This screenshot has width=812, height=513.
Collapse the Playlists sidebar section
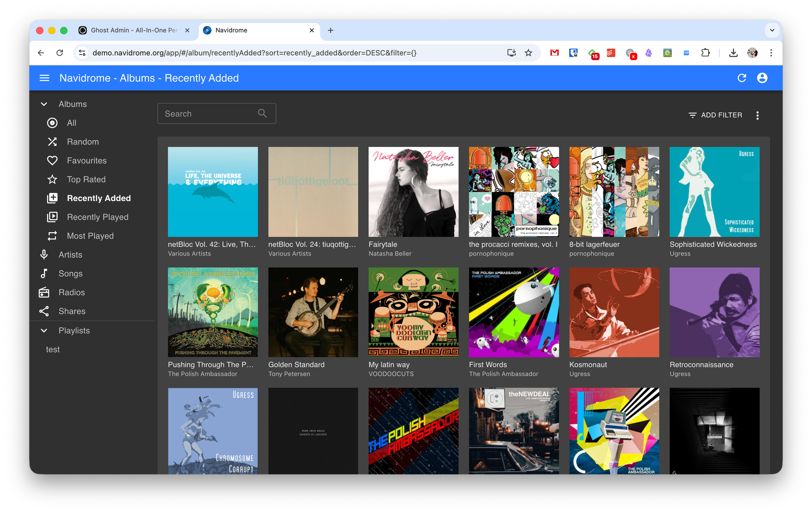pyautogui.click(x=44, y=331)
